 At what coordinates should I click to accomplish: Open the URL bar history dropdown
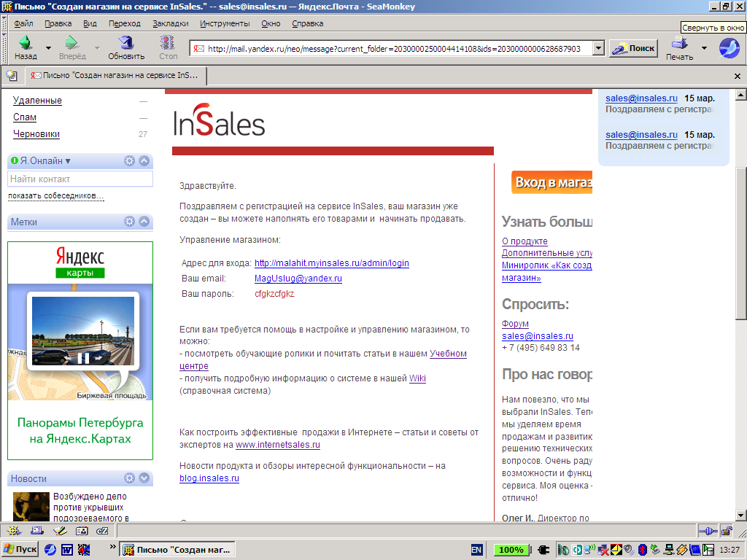(598, 48)
